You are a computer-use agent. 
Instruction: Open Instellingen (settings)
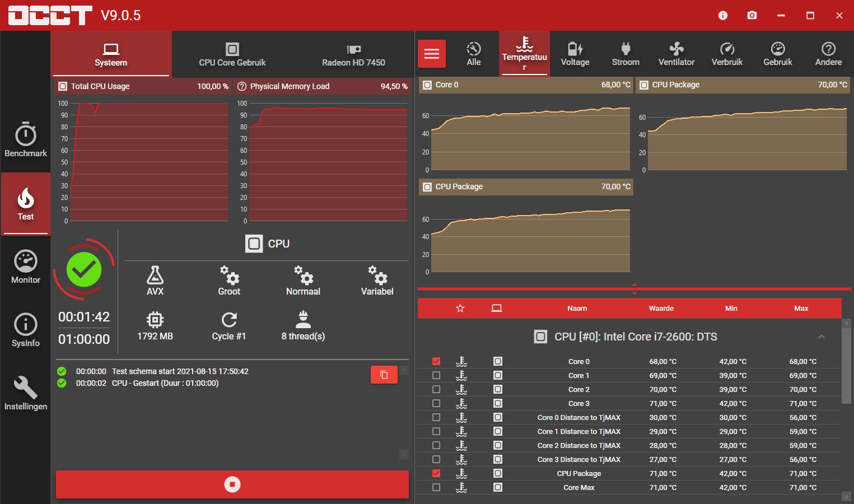[25, 394]
